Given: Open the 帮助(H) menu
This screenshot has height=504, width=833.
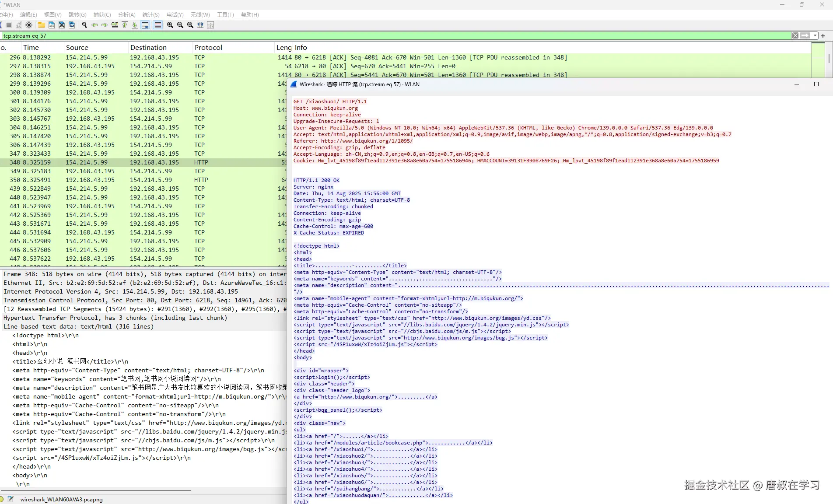Looking at the screenshot, I should pos(250,15).
